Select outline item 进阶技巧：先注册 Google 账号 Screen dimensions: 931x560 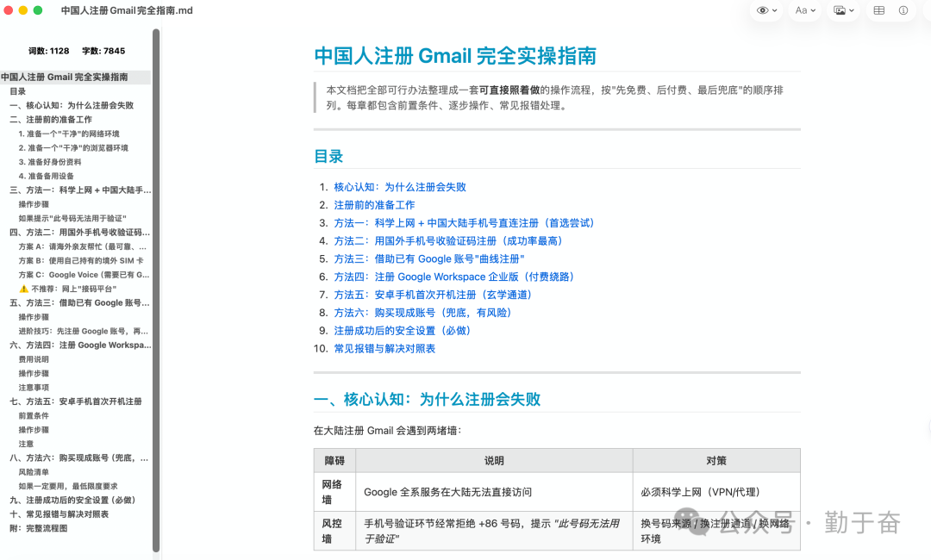(x=83, y=331)
